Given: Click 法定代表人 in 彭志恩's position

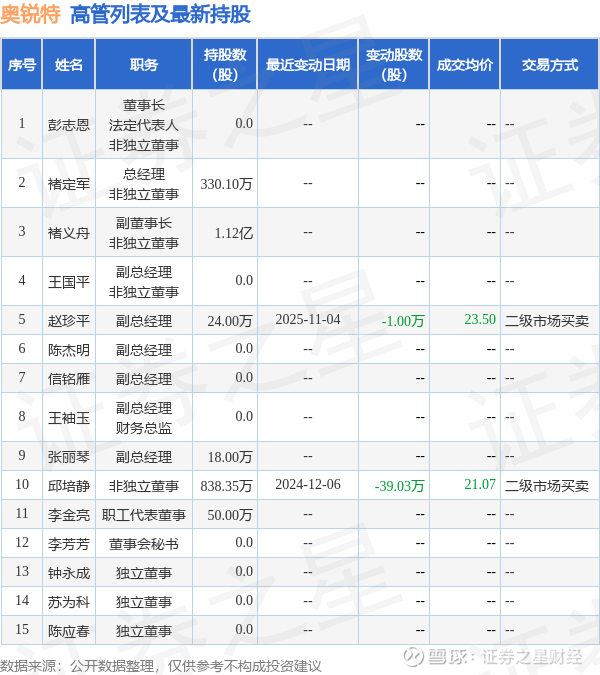Looking at the screenshot, I should (x=144, y=125).
